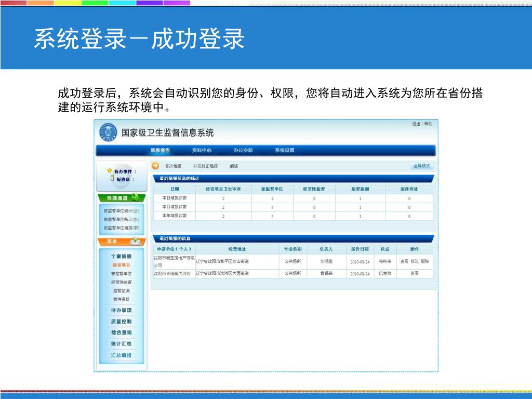
Task: Switch to the 资料中心 tab
Action: [x=202, y=151]
